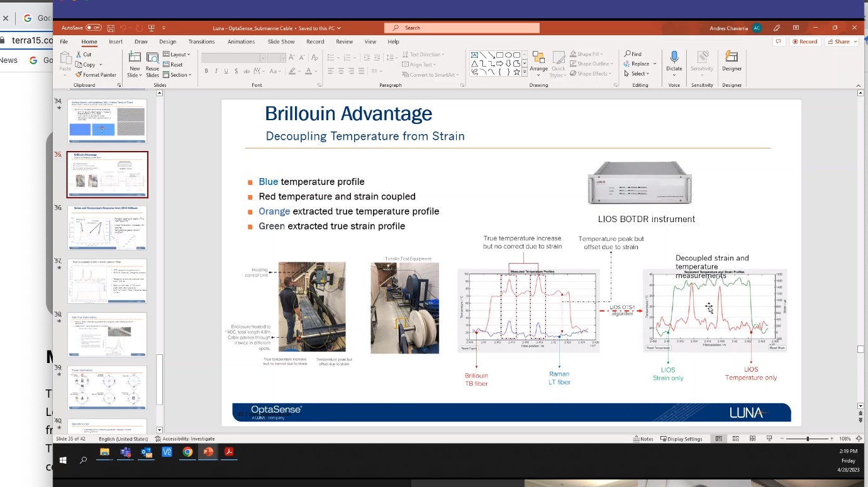Select the star shape in shapes gallery
868x487 pixels.
tap(516, 72)
